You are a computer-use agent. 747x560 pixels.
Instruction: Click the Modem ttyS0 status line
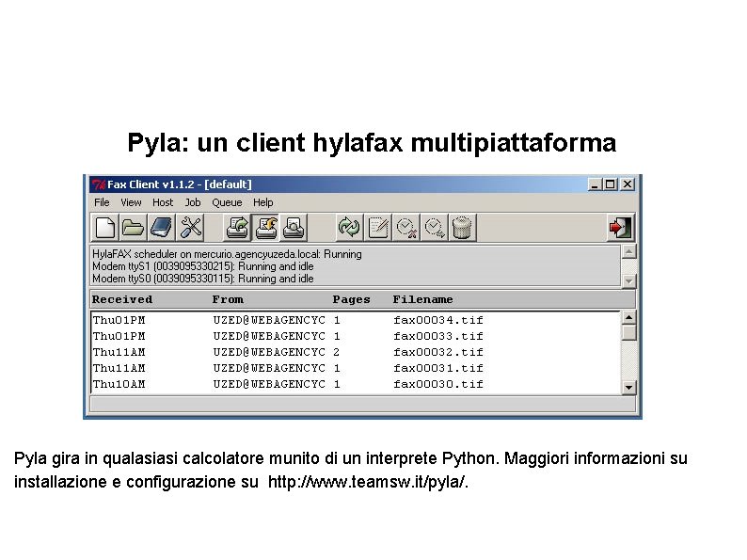point(203,279)
